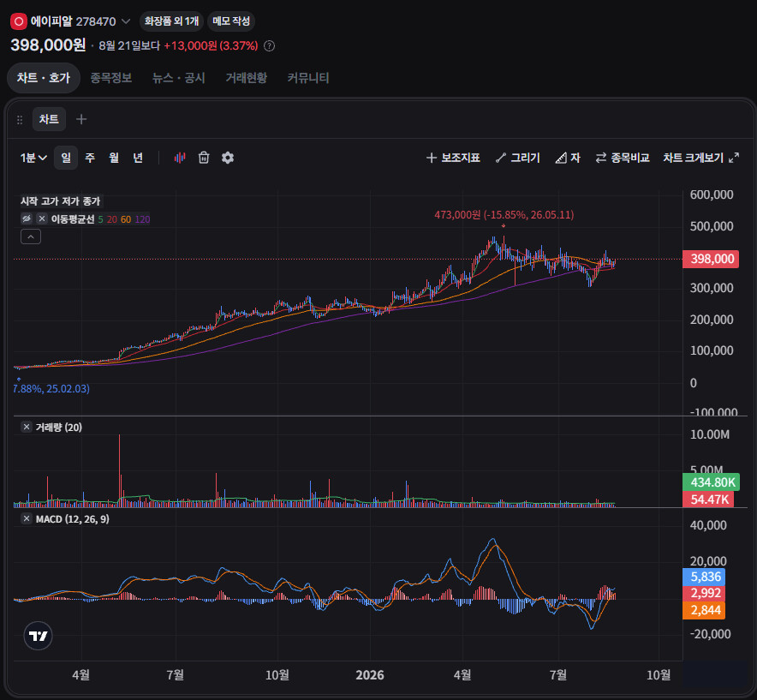757x700 pixels.
Task: Remove 이동평균선 indicator with its X
Action: click(42, 218)
